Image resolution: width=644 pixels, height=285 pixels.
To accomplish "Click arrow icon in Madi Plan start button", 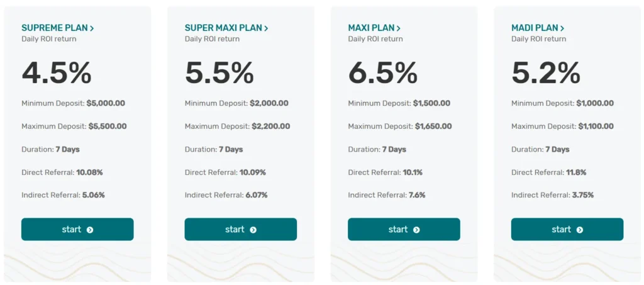I will pos(580,230).
